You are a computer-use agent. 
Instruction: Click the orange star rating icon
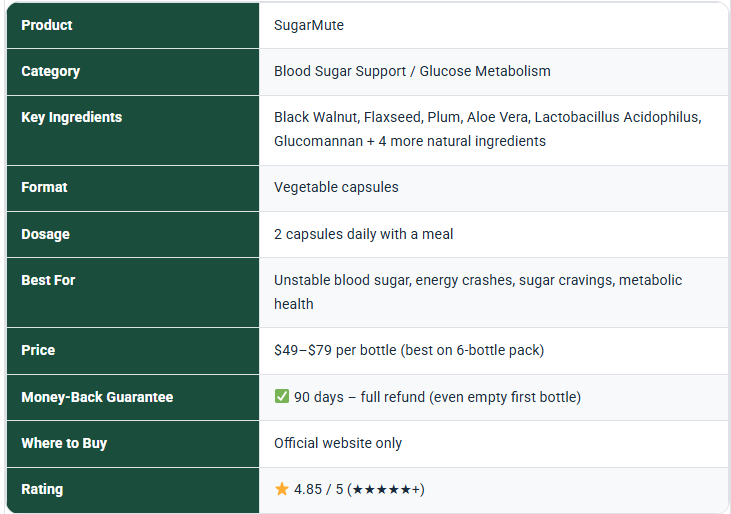click(282, 489)
